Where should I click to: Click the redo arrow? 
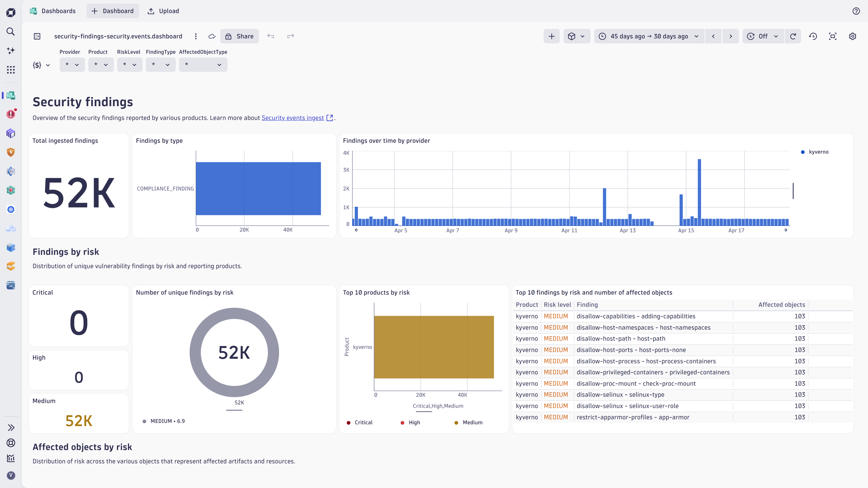290,36
